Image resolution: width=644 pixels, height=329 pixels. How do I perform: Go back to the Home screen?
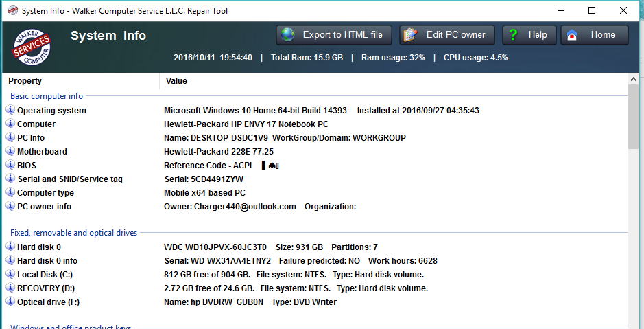[x=595, y=35]
